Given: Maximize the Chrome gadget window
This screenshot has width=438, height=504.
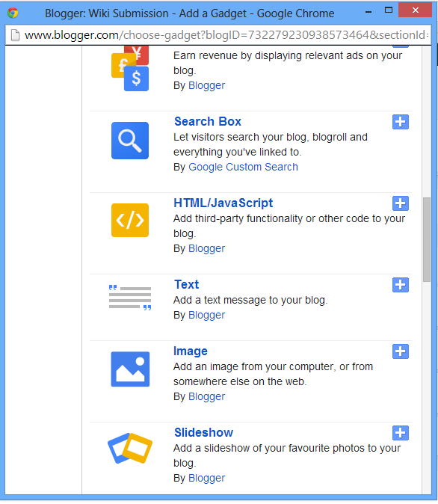Looking at the screenshot, I should click(x=389, y=10).
